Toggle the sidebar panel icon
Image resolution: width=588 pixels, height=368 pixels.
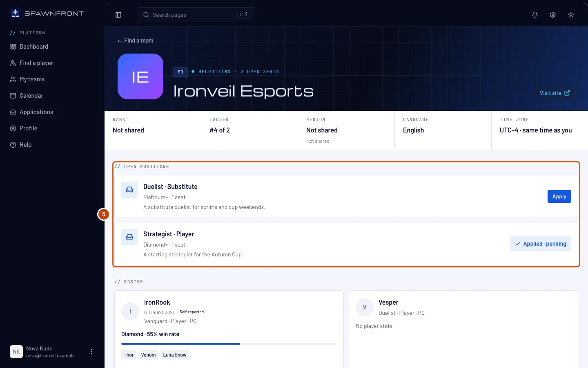coord(118,15)
